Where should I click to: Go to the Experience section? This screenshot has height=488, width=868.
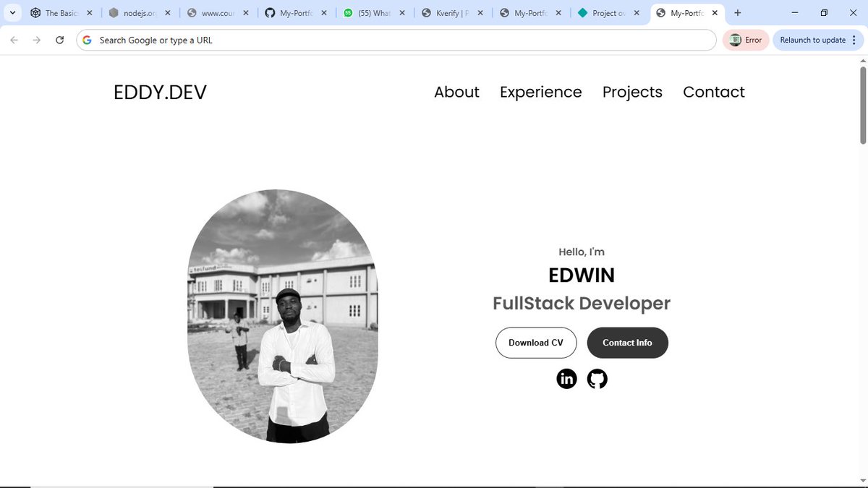541,92
